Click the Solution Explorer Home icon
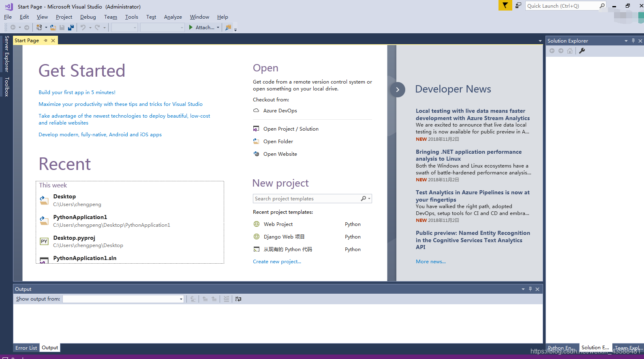 point(570,51)
